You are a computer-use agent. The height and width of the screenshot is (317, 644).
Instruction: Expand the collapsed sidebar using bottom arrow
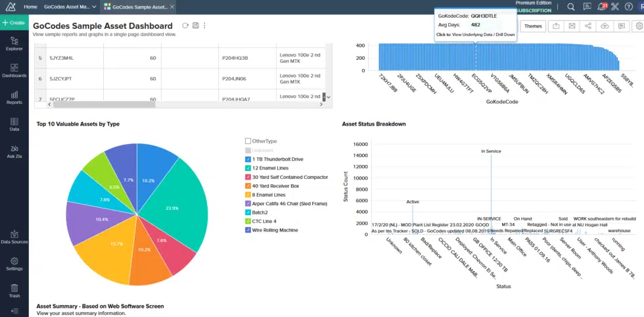coord(14,310)
